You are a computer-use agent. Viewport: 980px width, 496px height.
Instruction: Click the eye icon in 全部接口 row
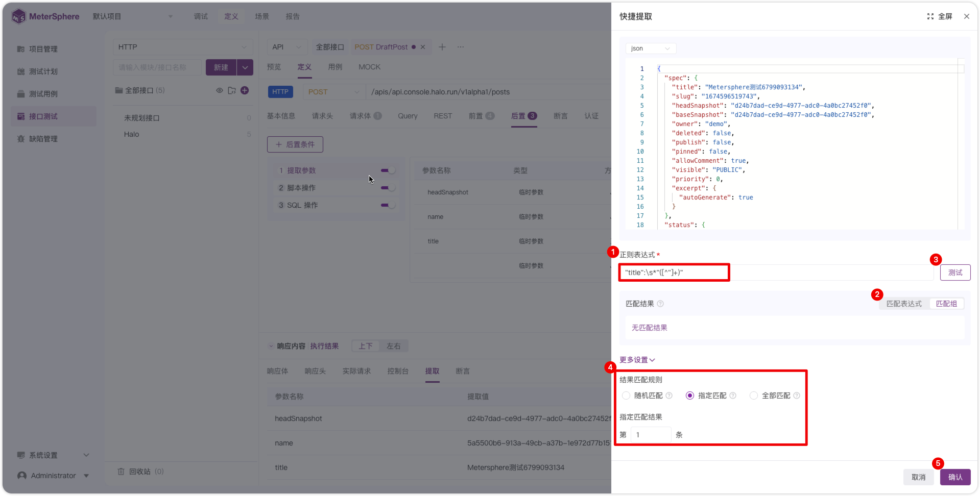point(219,90)
